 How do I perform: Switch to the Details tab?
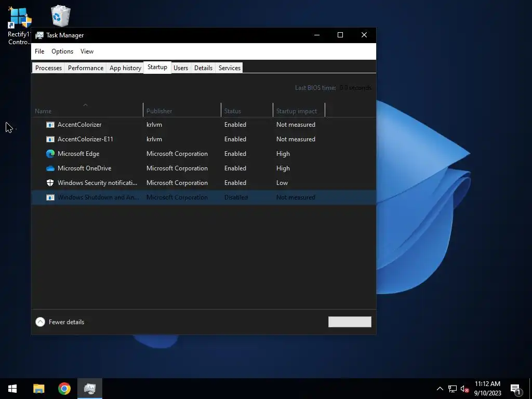click(x=203, y=68)
